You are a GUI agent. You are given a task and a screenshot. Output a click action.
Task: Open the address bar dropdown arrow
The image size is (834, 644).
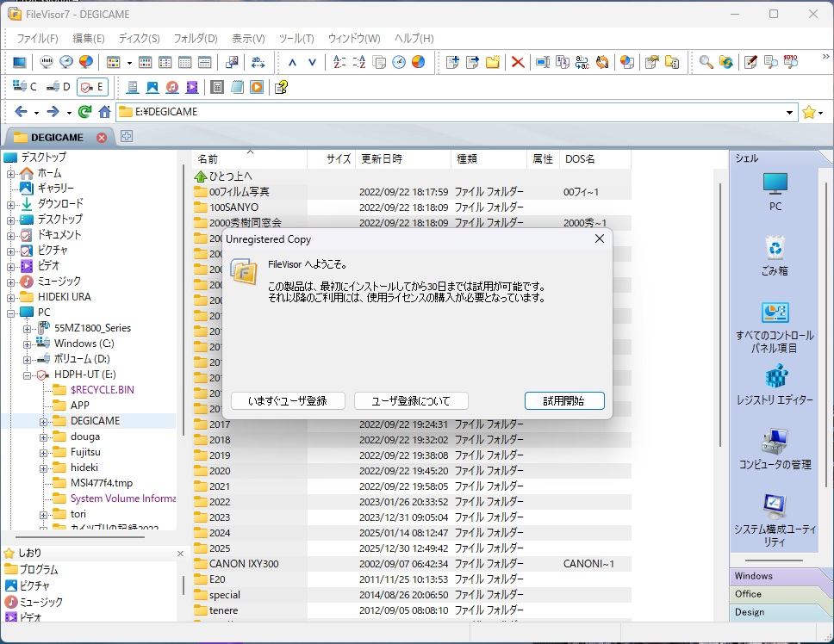coord(790,112)
